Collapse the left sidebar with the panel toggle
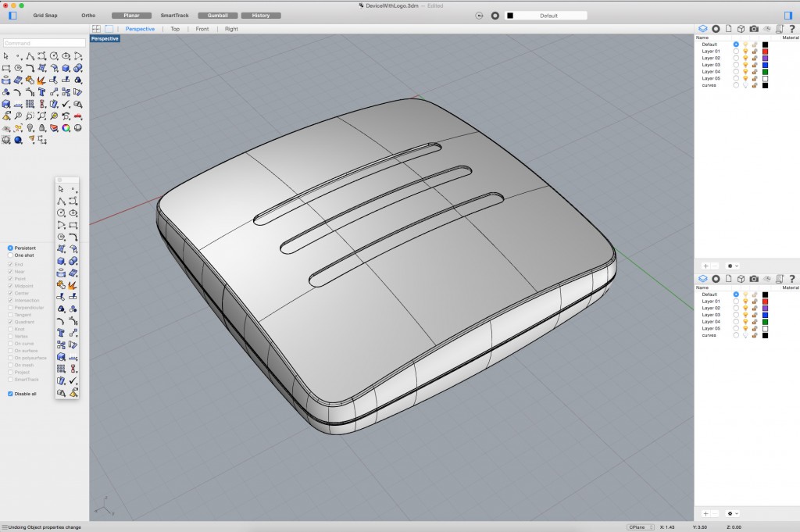The height and width of the screenshot is (532, 800). coord(12,16)
